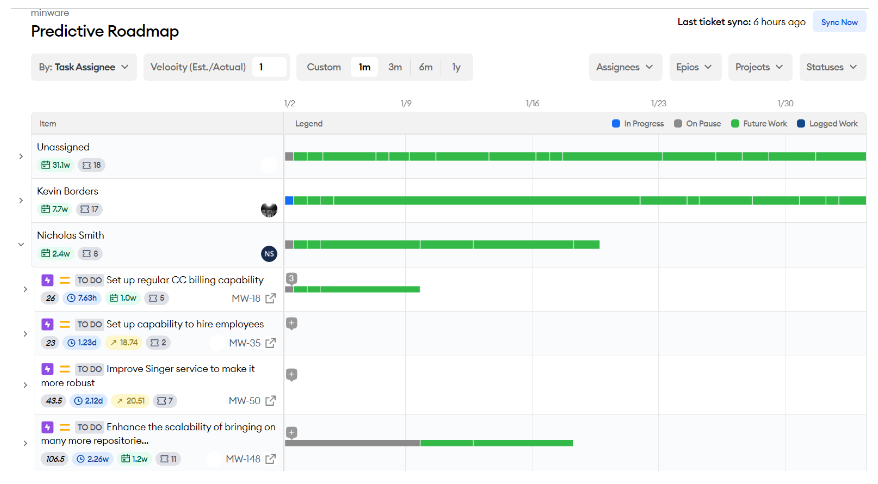This screenshot has width=878, height=484.
Task: Click Logged Work dark blue legend swatch
Action: 801,123
